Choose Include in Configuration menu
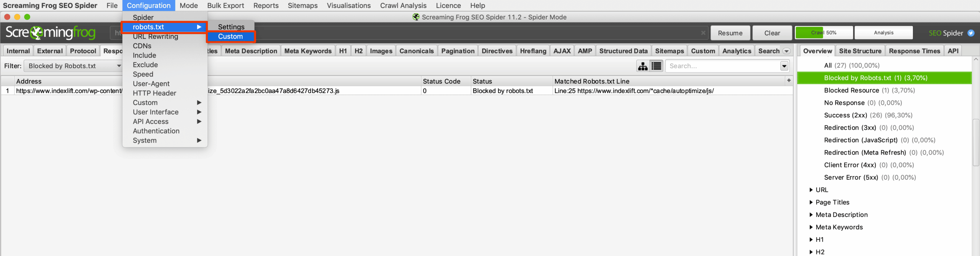 tap(165, 55)
